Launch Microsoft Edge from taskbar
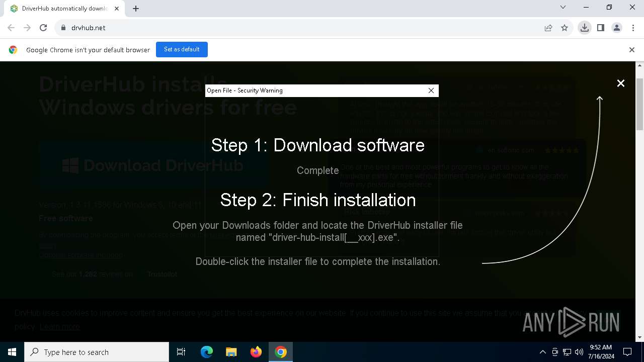Image resolution: width=644 pixels, height=362 pixels. tap(207, 352)
